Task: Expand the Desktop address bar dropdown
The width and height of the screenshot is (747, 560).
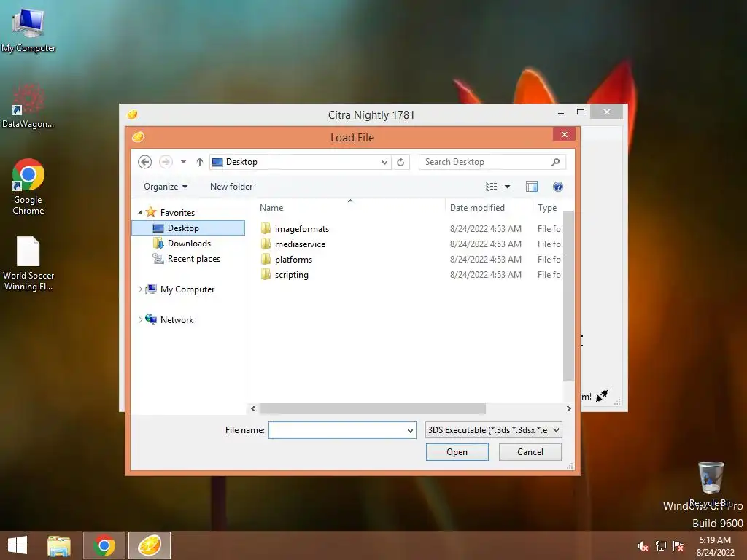Action: [x=384, y=162]
